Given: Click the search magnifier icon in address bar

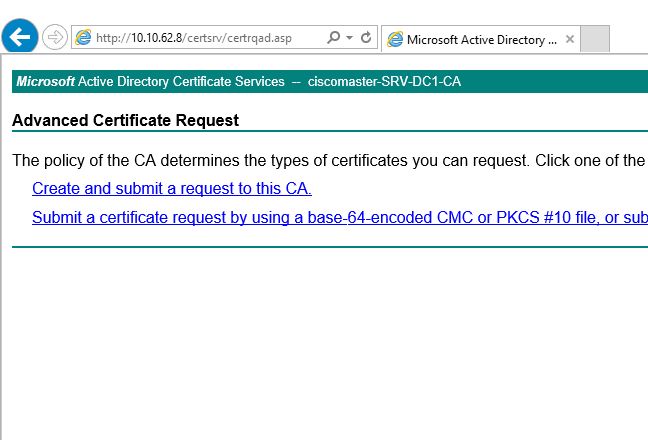Looking at the screenshot, I should (334, 37).
